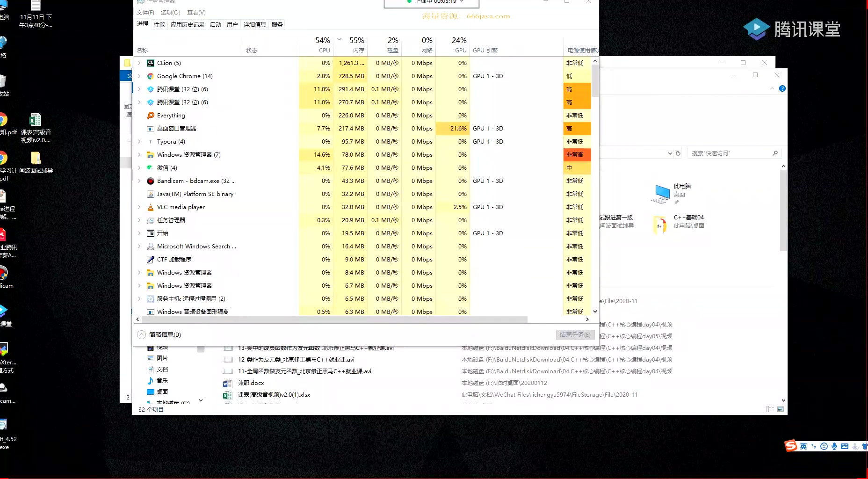Click the CTF 加载程序 icon
The width and height of the screenshot is (868, 479).
(x=151, y=260)
